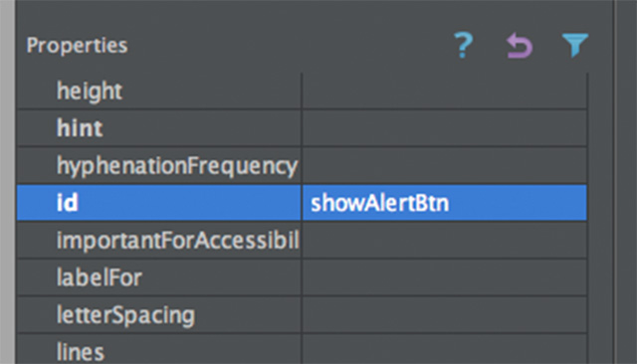Select the highlighted id property name
The image size is (637, 364).
[67, 203]
